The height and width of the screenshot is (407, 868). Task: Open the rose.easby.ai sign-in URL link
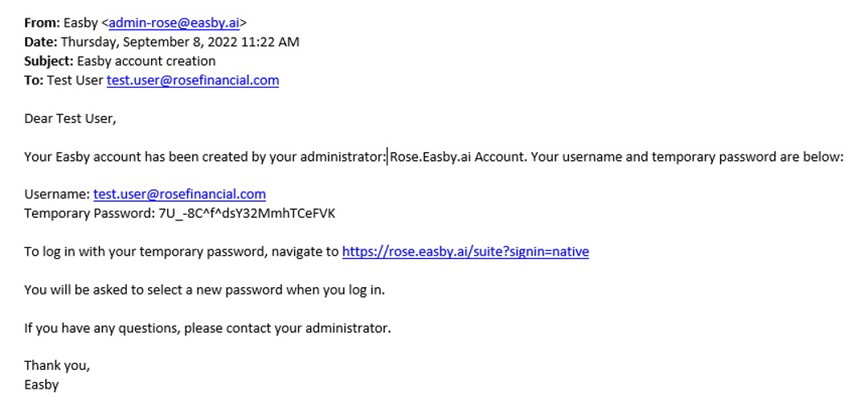(465, 252)
